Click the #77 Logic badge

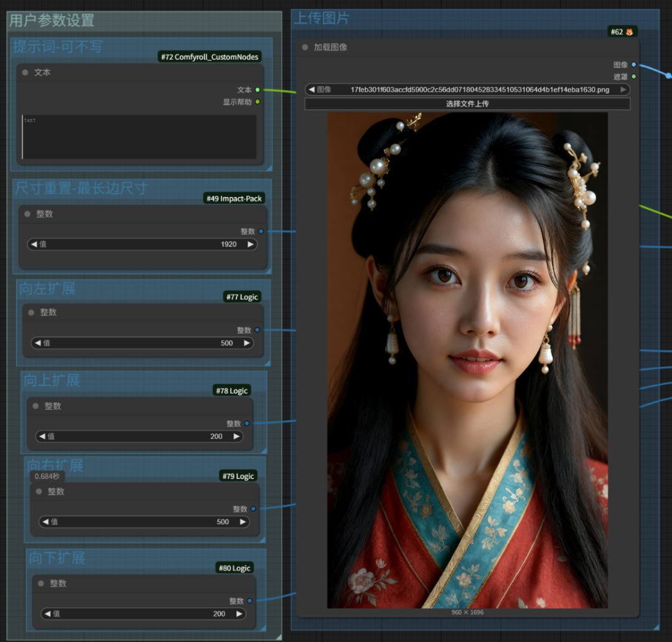click(242, 297)
